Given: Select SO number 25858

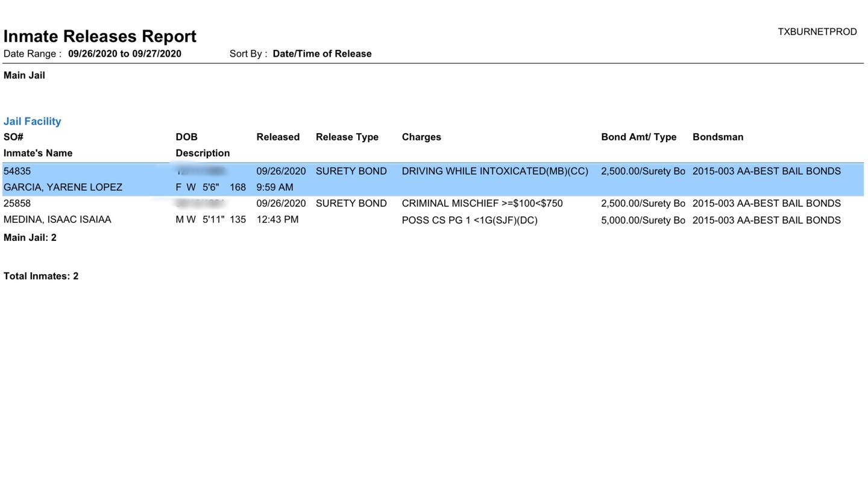Looking at the screenshot, I should pos(17,204).
